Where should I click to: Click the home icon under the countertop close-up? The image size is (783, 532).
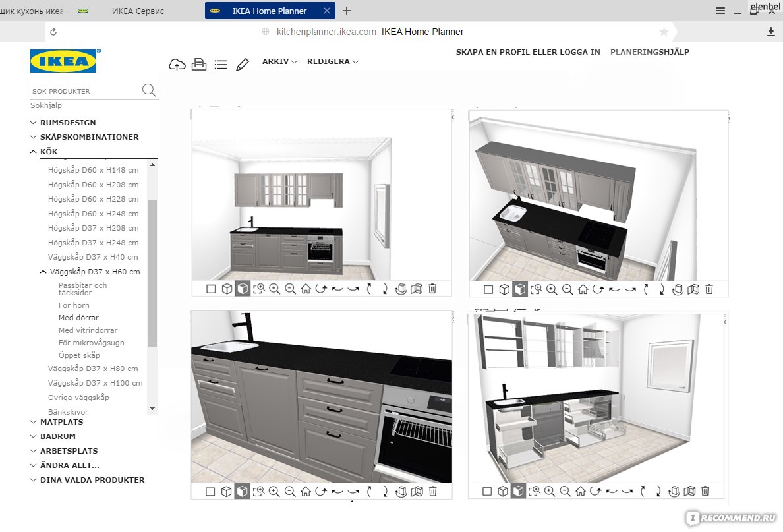point(305,492)
